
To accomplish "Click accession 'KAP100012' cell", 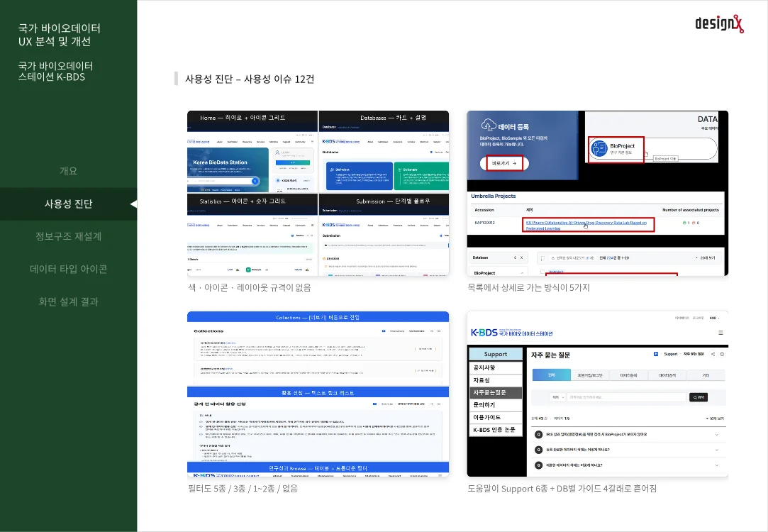I will (x=484, y=223).
